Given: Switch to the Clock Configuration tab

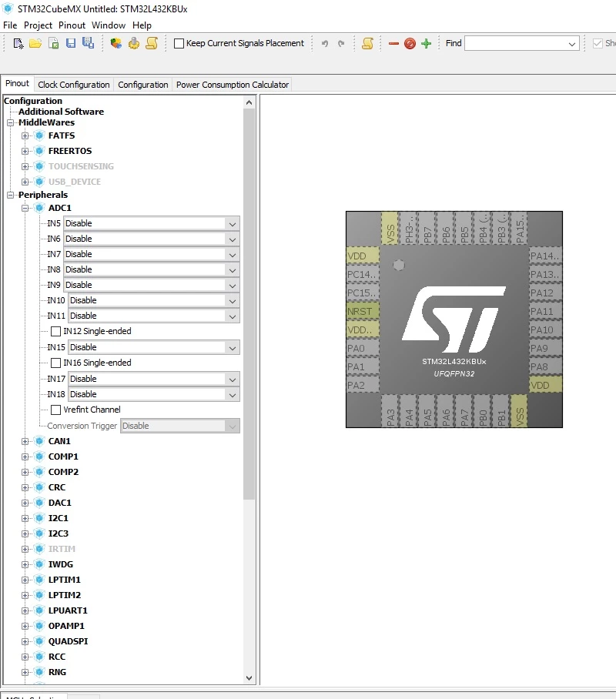Looking at the screenshot, I should [74, 85].
